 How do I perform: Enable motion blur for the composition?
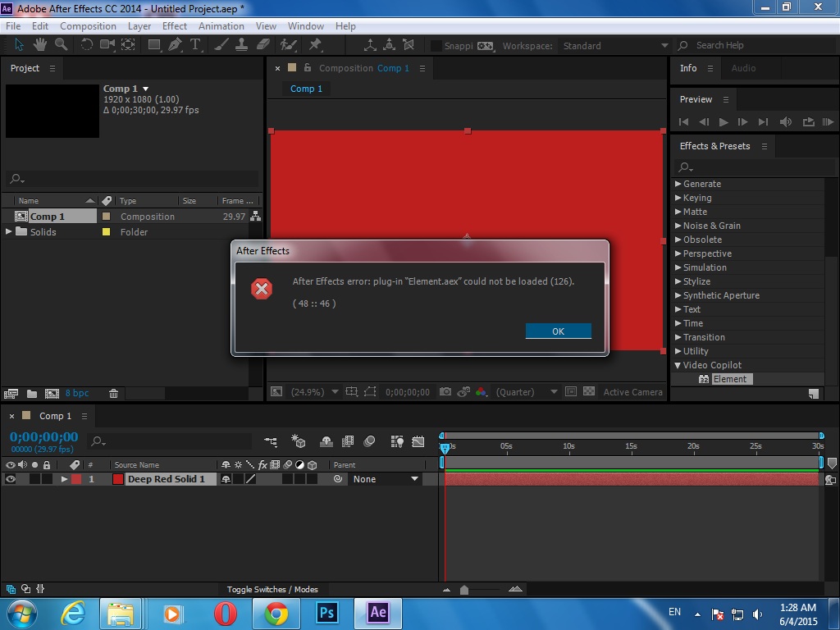(369, 441)
